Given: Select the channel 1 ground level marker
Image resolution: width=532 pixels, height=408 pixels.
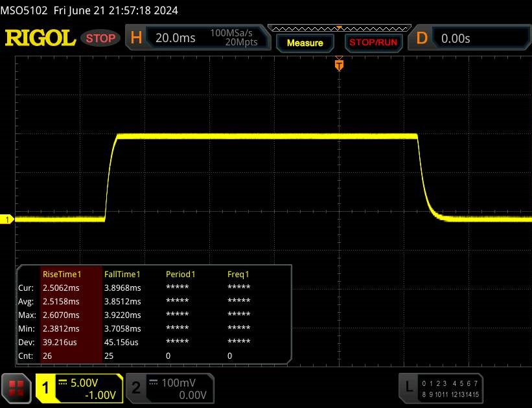Looking at the screenshot, I should 6,220.
